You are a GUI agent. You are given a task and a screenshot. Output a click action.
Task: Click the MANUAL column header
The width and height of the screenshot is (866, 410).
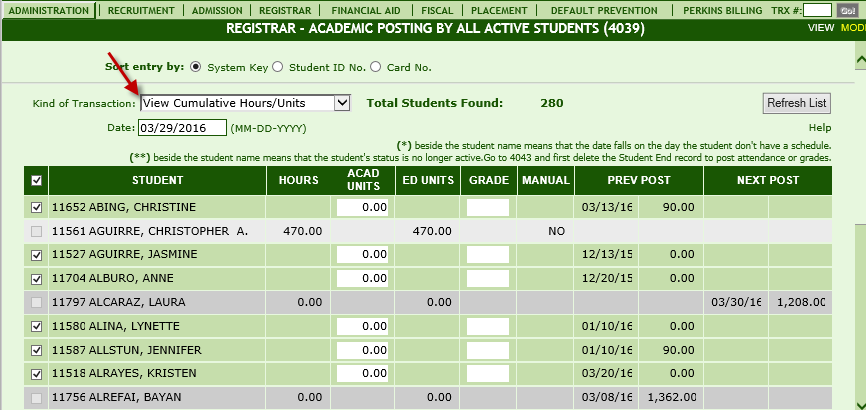click(546, 180)
